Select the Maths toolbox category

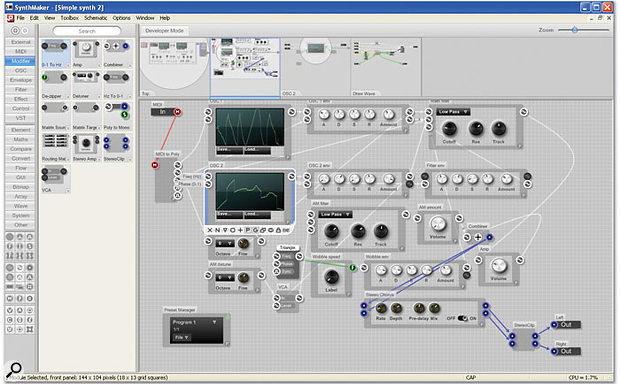21,139
